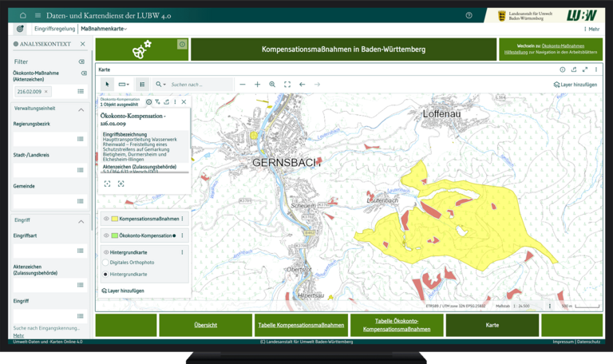The width and height of the screenshot is (613, 364).
Task: Open the Maßnahmenkarte dropdown
Action: tap(104, 29)
